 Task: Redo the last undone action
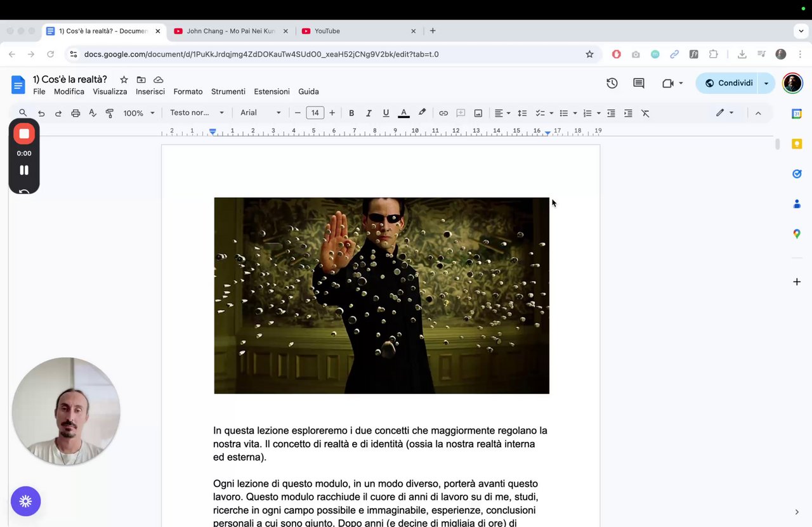pos(58,113)
